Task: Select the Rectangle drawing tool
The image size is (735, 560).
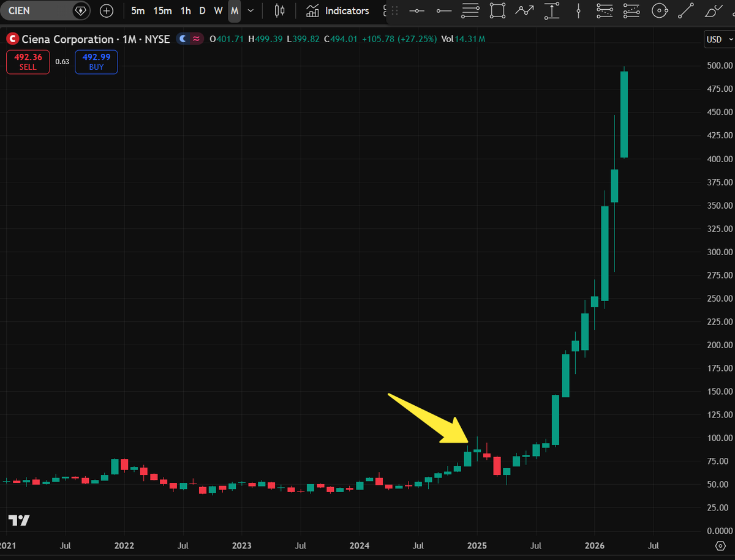Action: pyautogui.click(x=497, y=10)
